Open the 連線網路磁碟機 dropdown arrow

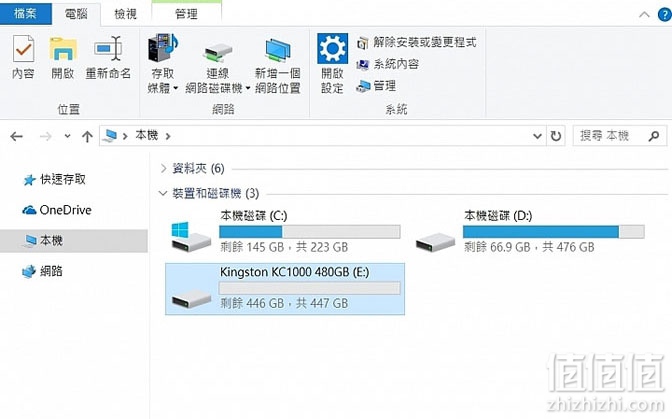coord(248,89)
